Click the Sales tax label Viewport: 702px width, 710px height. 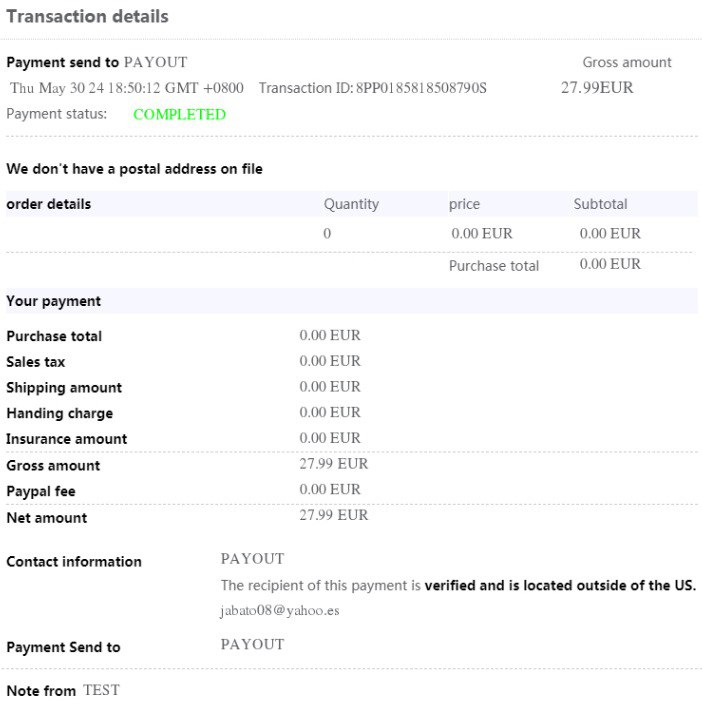[x=35, y=362]
